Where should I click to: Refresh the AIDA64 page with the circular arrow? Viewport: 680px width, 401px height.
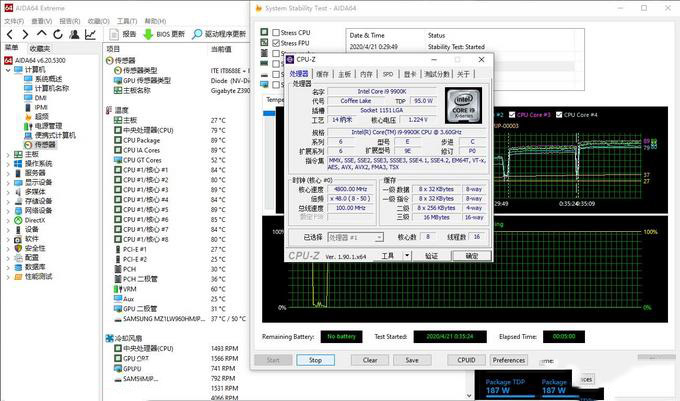point(58,34)
